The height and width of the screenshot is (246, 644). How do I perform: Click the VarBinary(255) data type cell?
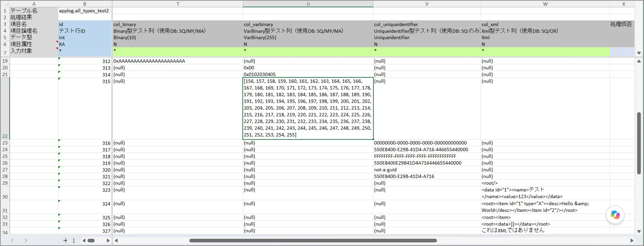coord(308,37)
